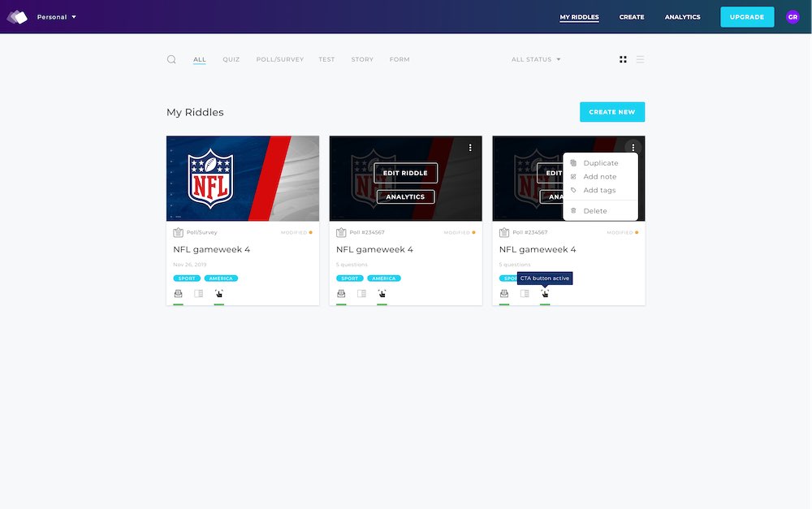Click CTA hand-pointer icon on Nov 26 card

(x=219, y=294)
